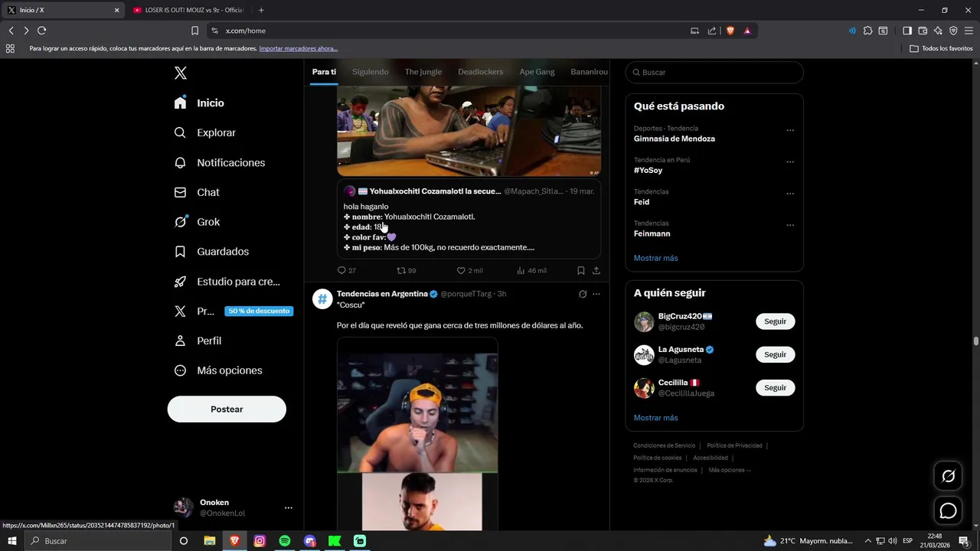Click Mostrar más under Qué está pasando

[x=655, y=258]
